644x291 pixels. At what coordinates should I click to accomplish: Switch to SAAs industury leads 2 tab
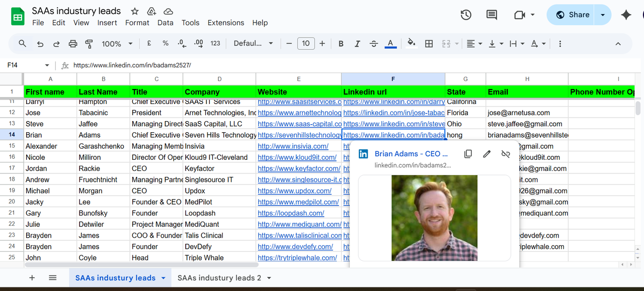tap(219, 278)
